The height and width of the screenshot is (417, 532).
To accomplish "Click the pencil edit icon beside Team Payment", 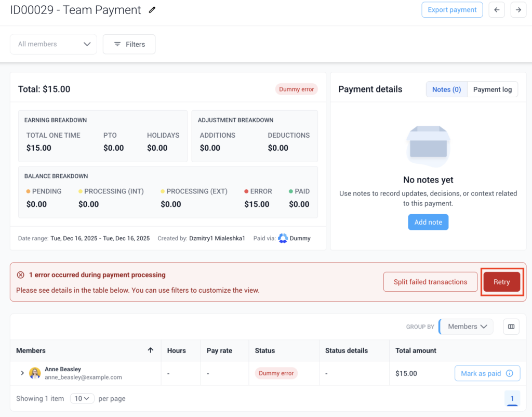I will click(152, 10).
